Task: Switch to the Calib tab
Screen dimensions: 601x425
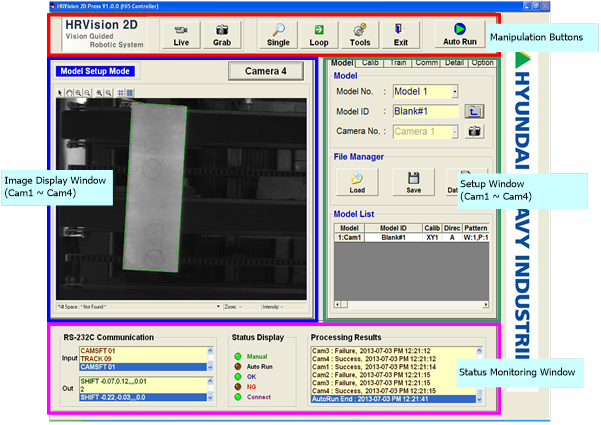Action: [x=370, y=63]
